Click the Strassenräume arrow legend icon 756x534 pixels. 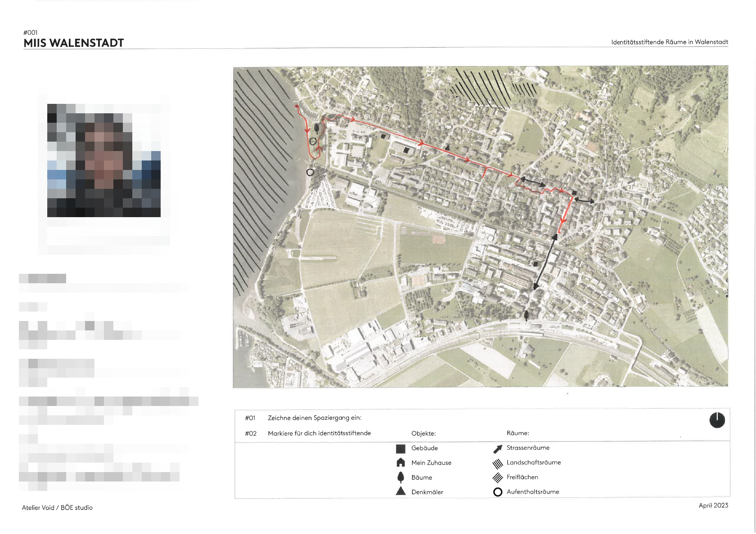(x=497, y=449)
